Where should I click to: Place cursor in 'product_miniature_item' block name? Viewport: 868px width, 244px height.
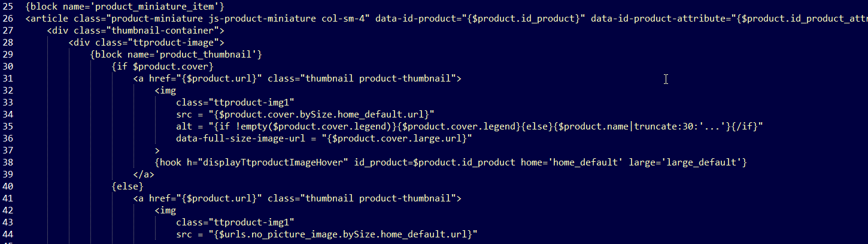coord(157,7)
